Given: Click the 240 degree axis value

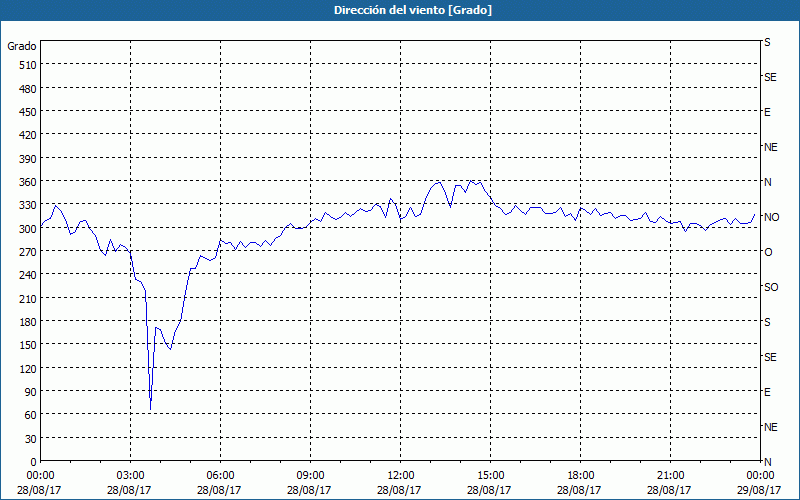Looking at the screenshot, I should point(29,276).
